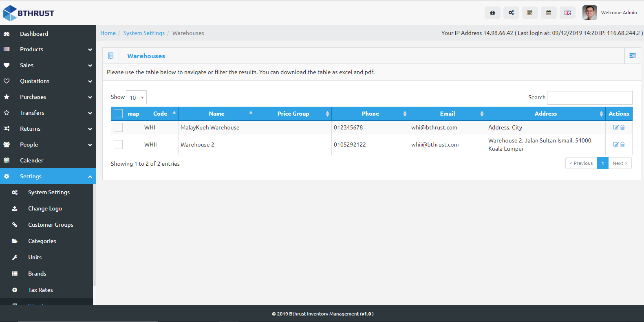
Task: Click People users icon in the sidebar
Action: (x=7, y=145)
